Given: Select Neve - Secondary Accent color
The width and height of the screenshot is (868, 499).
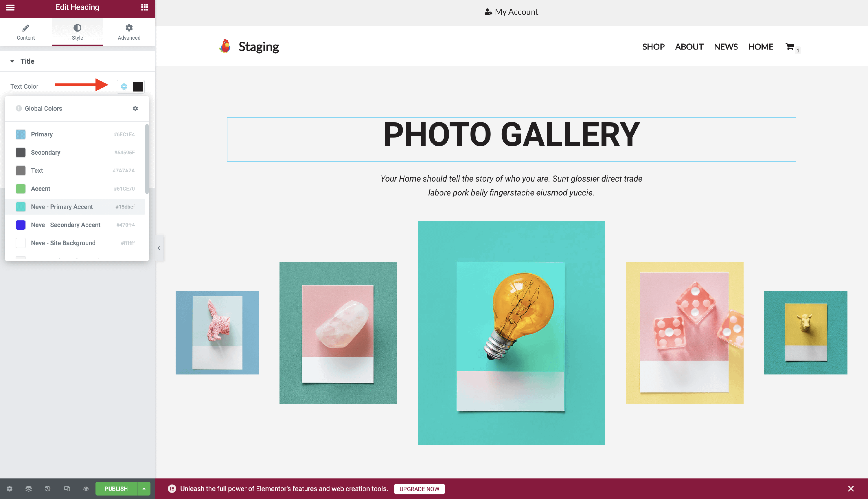Looking at the screenshot, I should point(66,225).
